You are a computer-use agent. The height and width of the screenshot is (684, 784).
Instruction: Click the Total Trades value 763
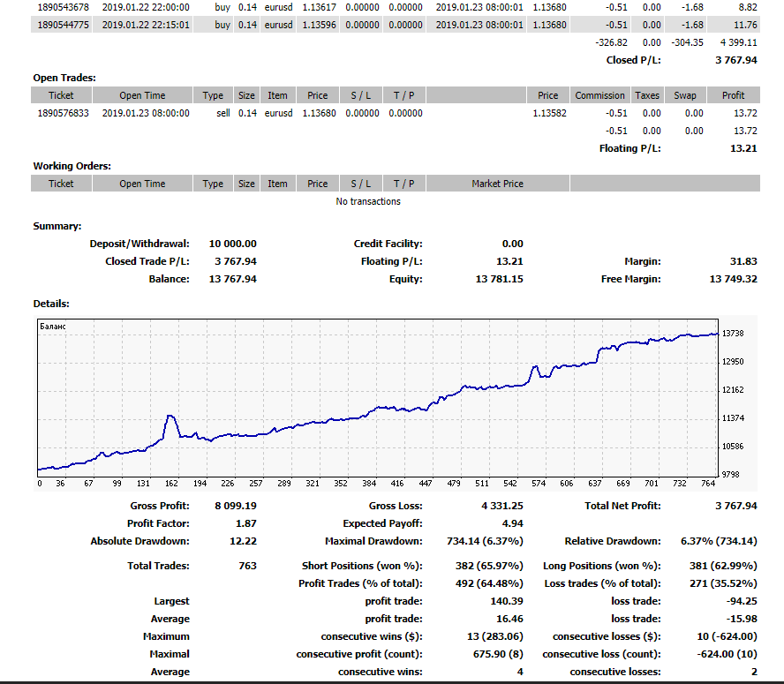[x=247, y=566]
